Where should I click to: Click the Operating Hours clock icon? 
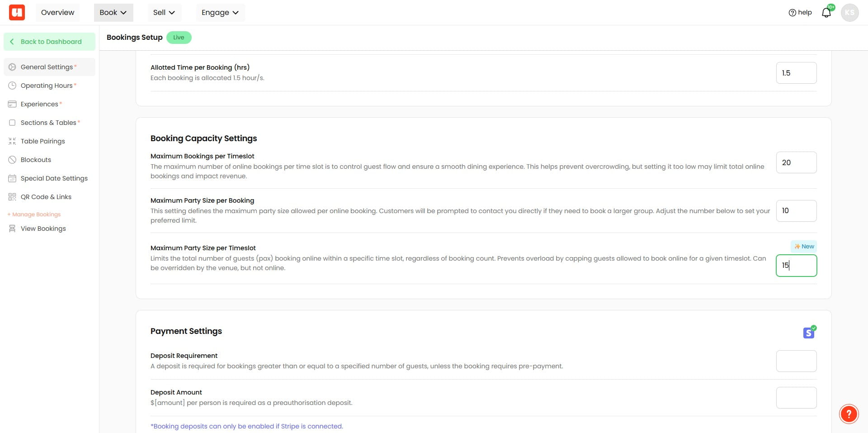12,86
